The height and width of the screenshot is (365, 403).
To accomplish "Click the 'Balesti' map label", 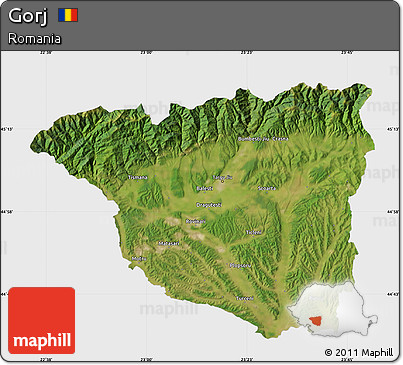I will 204,189.
